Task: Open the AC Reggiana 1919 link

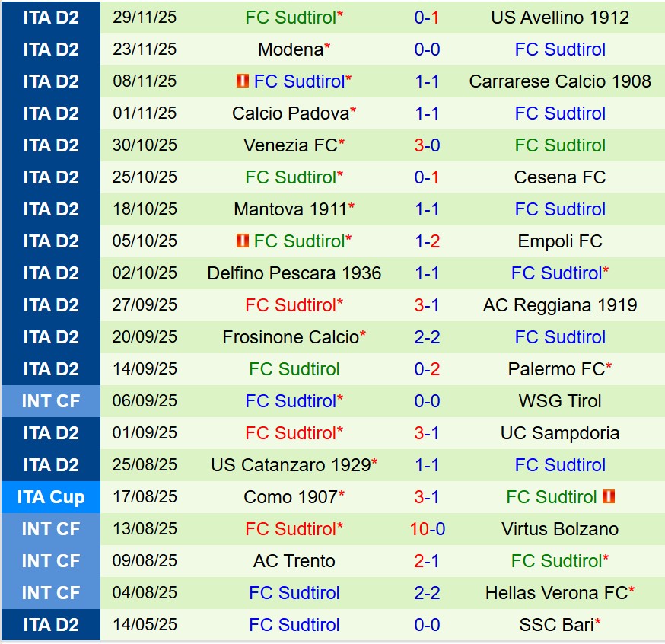Action: click(x=560, y=305)
